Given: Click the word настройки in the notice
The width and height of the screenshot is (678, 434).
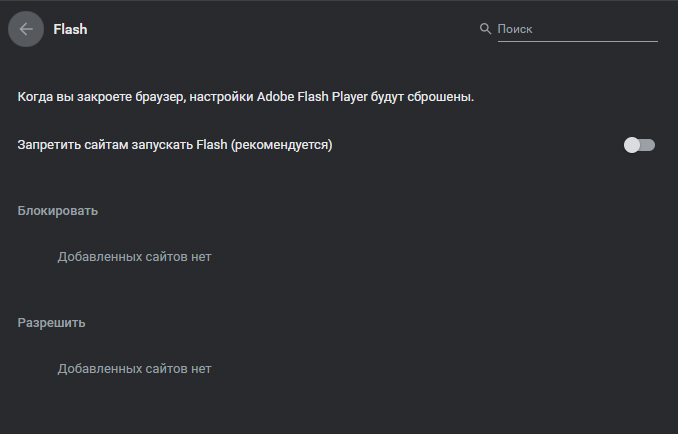Looking at the screenshot, I should [221, 97].
